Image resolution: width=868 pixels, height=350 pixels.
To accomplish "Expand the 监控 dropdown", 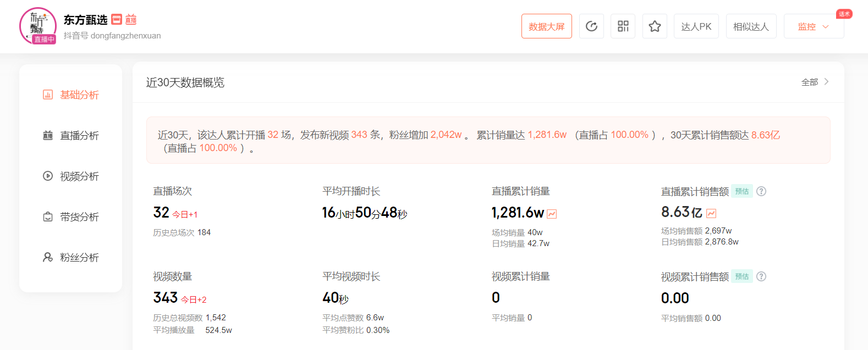I will (x=814, y=26).
